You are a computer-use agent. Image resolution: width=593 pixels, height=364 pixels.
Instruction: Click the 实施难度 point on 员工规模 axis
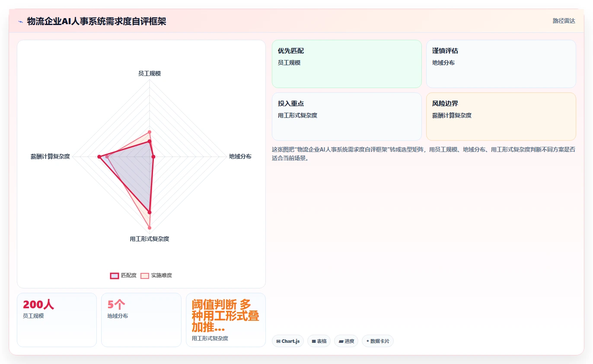point(150,132)
